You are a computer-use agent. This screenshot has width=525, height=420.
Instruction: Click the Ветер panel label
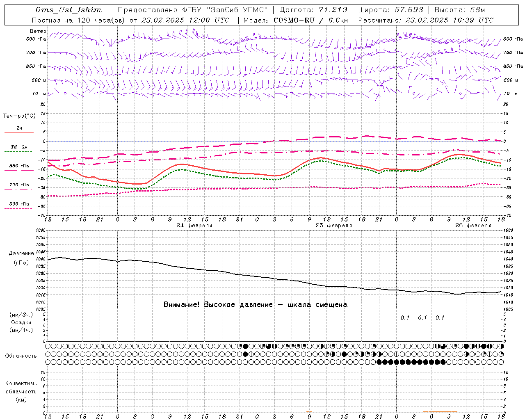point(38,31)
